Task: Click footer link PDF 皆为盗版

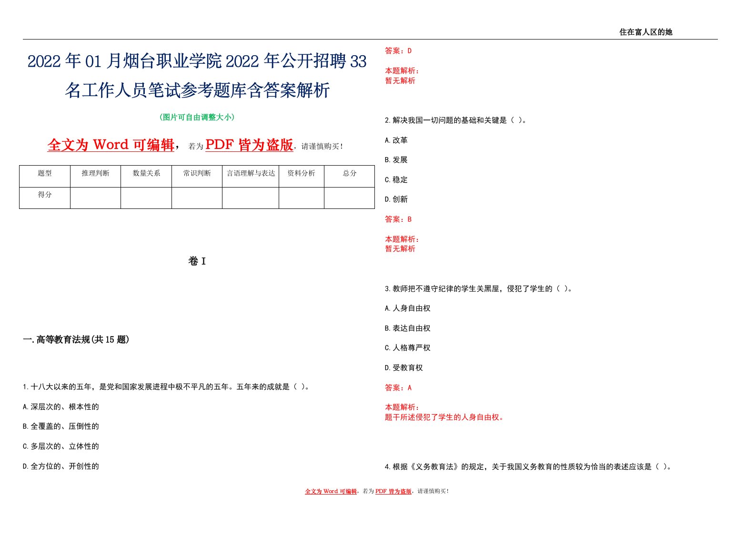Action: (x=393, y=491)
